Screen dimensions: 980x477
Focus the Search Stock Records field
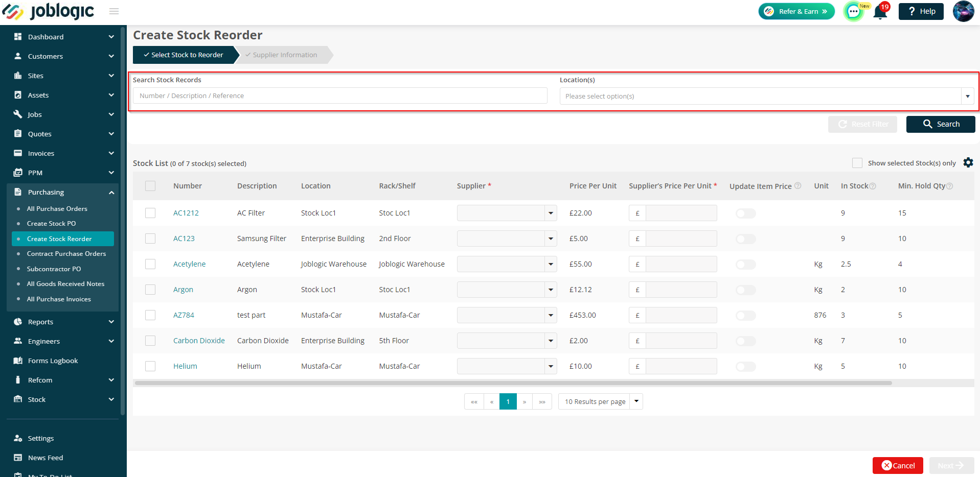coord(340,96)
